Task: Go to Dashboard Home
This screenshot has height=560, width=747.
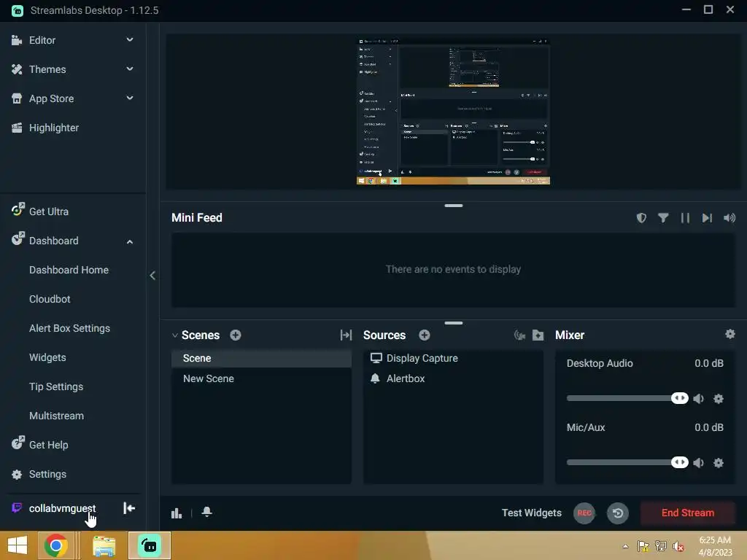Action: (x=69, y=270)
